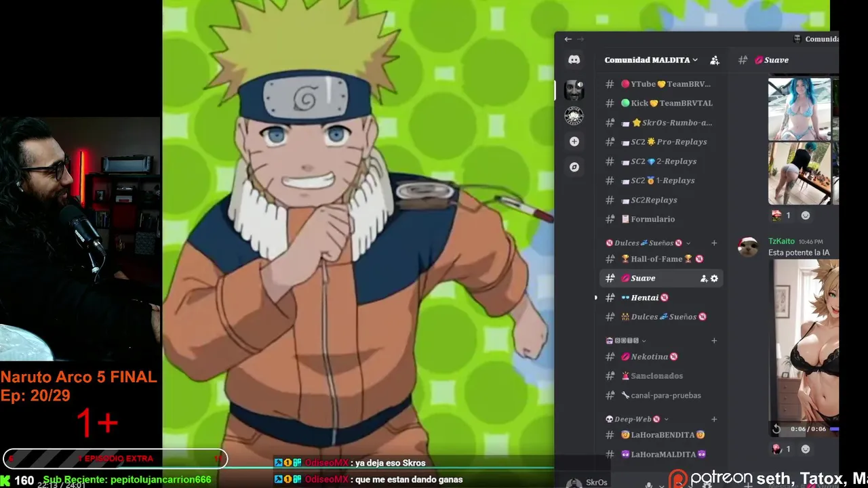Open the Kick TeamBRVTAL channel
Image resolution: width=868 pixels, height=488 pixels.
pyautogui.click(x=661, y=103)
